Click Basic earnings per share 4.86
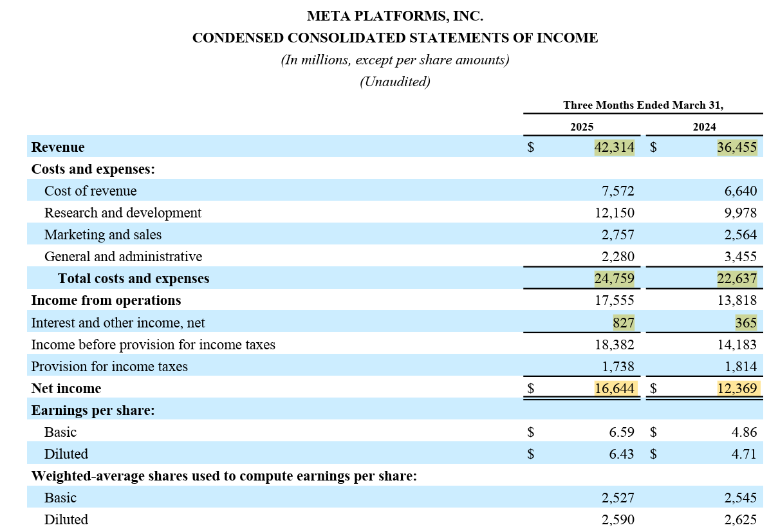The width and height of the screenshot is (769, 532). [744, 432]
